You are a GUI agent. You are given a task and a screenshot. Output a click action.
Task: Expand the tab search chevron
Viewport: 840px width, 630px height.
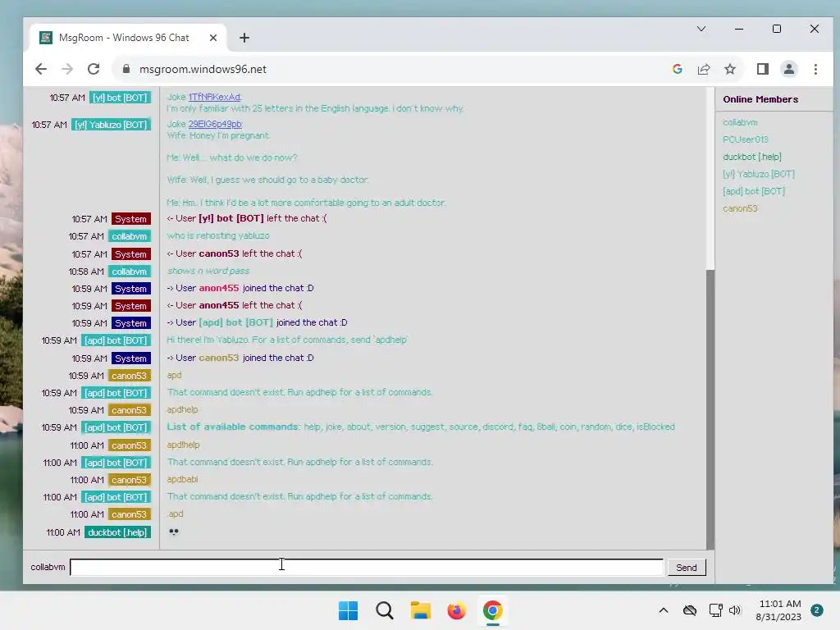701,29
